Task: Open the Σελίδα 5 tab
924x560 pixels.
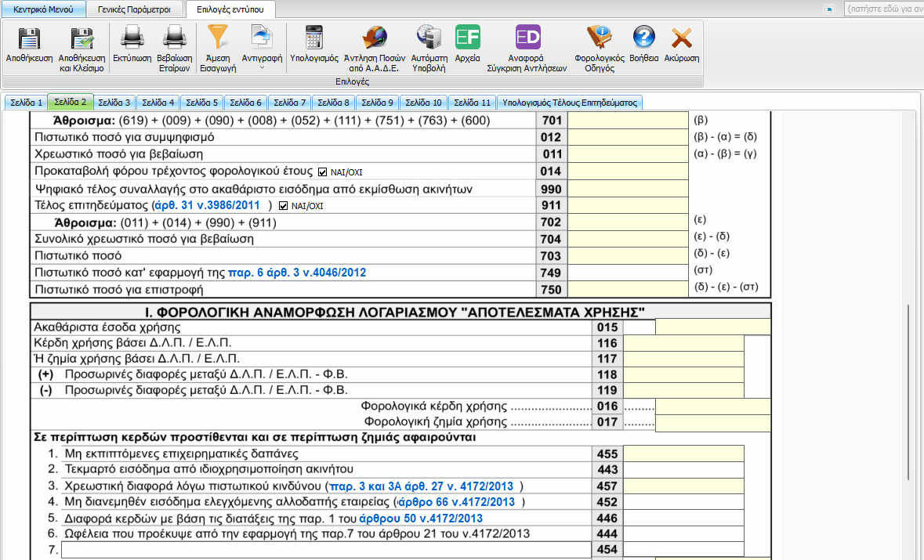Action: pos(202,103)
